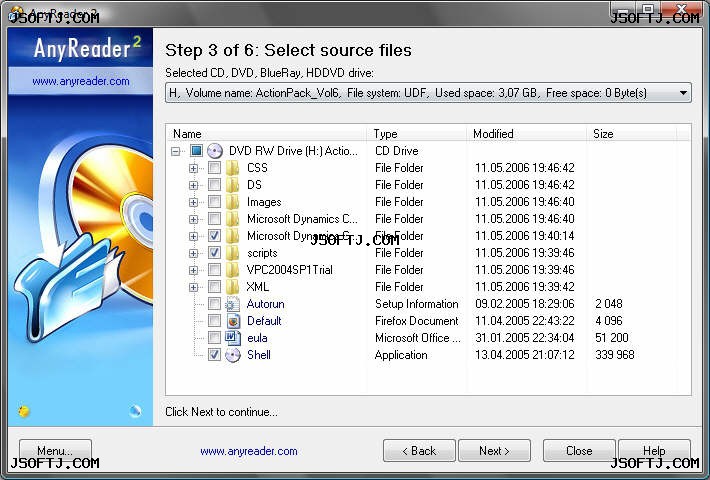This screenshot has height=480, width=710.
Task: Select the eula file name
Action: click(x=257, y=338)
